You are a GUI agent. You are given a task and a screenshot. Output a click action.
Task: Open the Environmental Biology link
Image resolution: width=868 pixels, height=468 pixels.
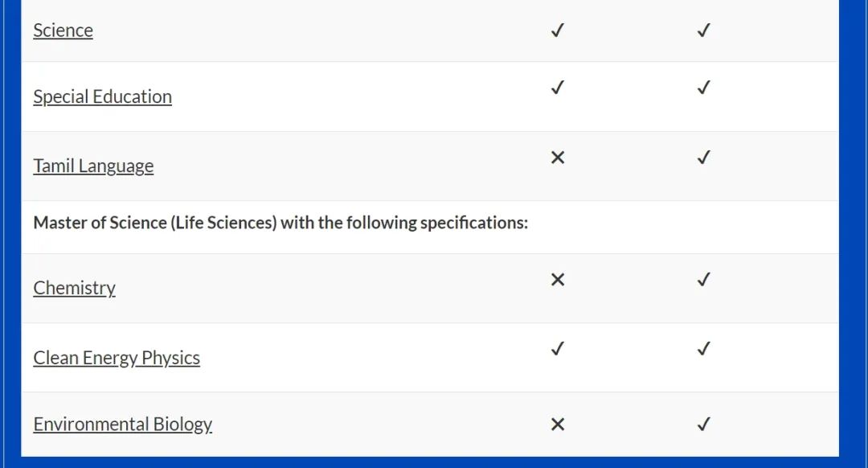click(x=122, y=425)
